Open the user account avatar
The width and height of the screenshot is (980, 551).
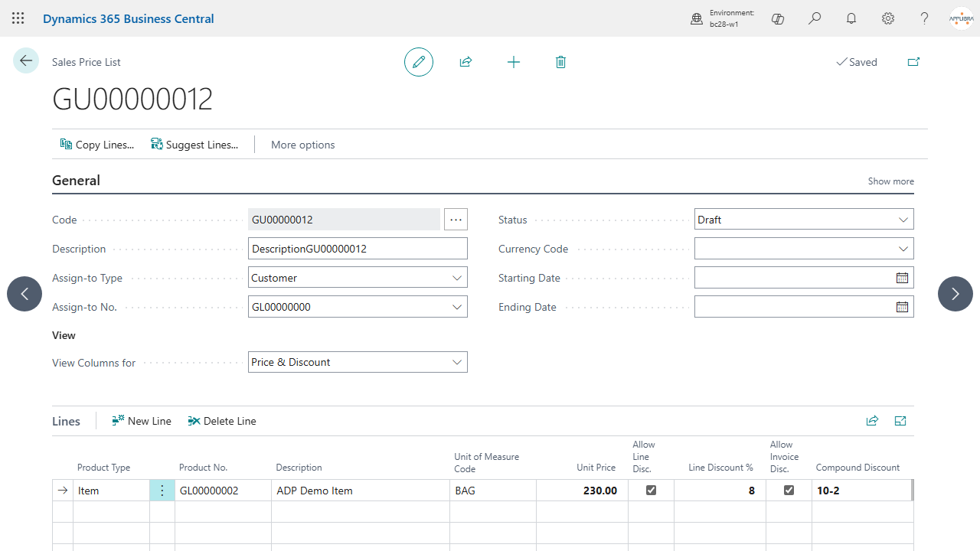pyautogui.click(x=961, y=18)
